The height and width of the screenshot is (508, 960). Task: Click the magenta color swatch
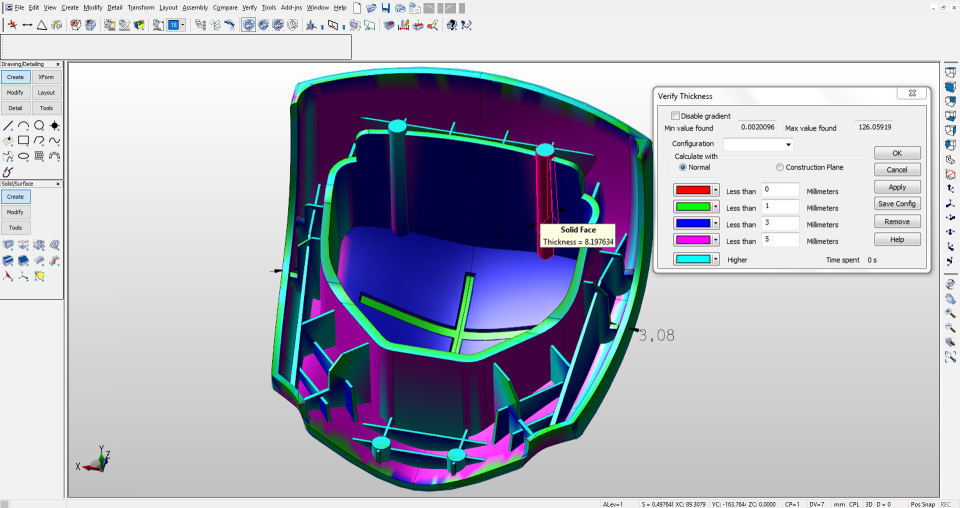pyautogui.click(x=693, y=240)
